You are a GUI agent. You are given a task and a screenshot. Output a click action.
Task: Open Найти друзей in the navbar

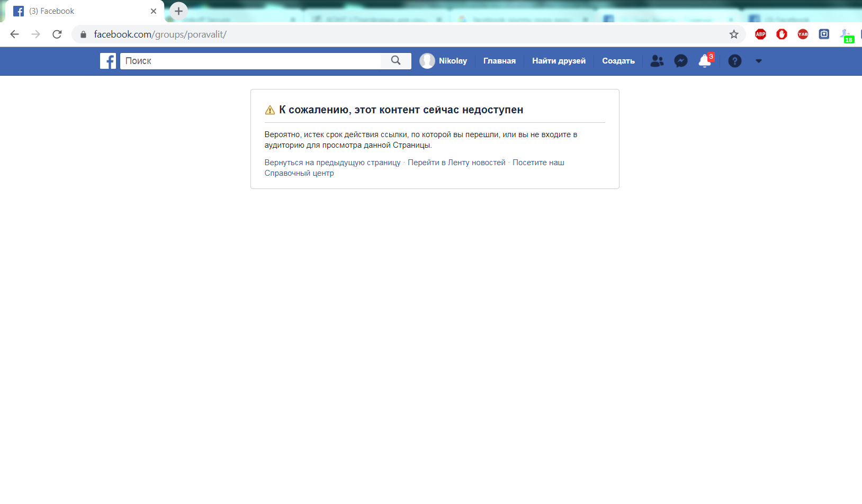pos(559,61)
